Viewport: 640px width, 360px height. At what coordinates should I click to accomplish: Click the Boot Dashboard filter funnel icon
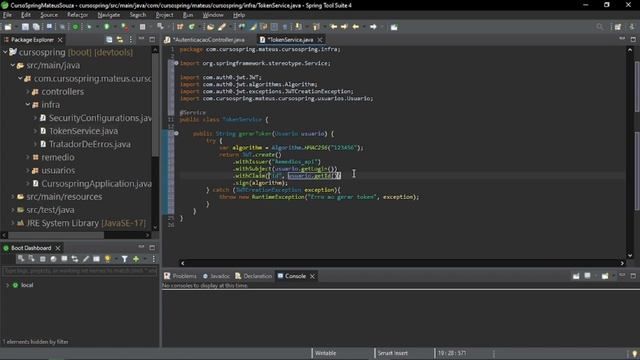(124, 259)
